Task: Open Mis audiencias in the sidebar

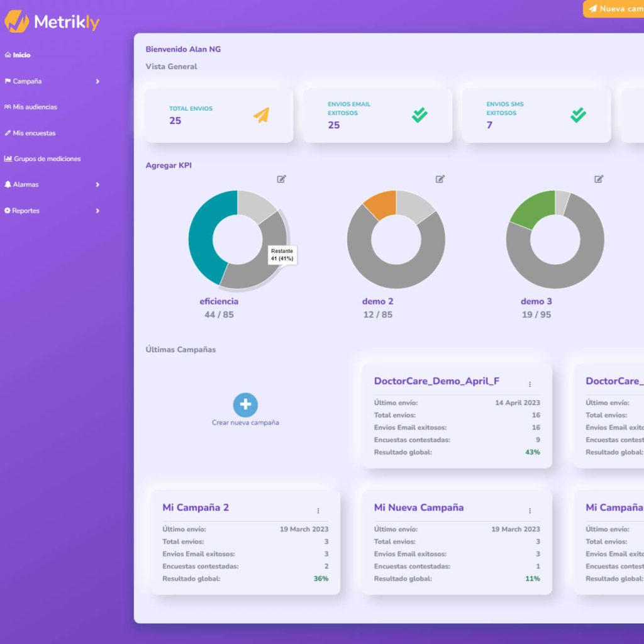Action: (35, 107)
